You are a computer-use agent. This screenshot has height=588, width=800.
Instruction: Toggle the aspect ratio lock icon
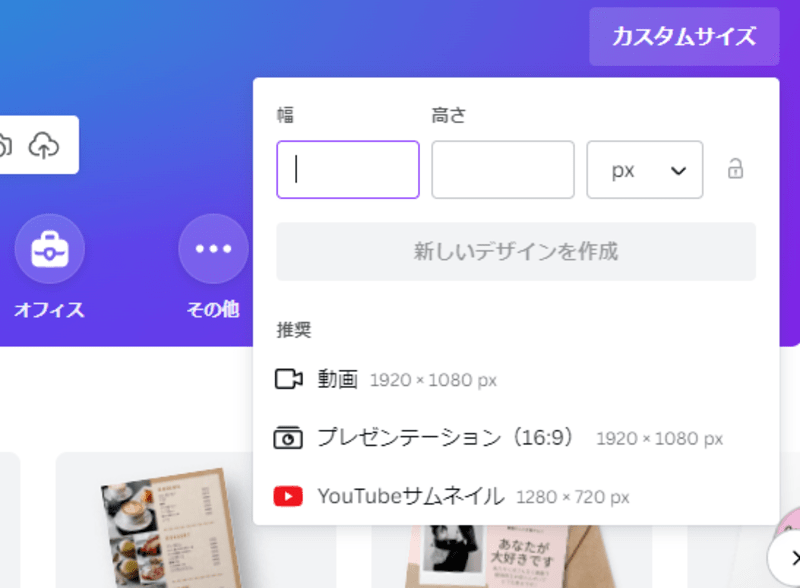735,169
